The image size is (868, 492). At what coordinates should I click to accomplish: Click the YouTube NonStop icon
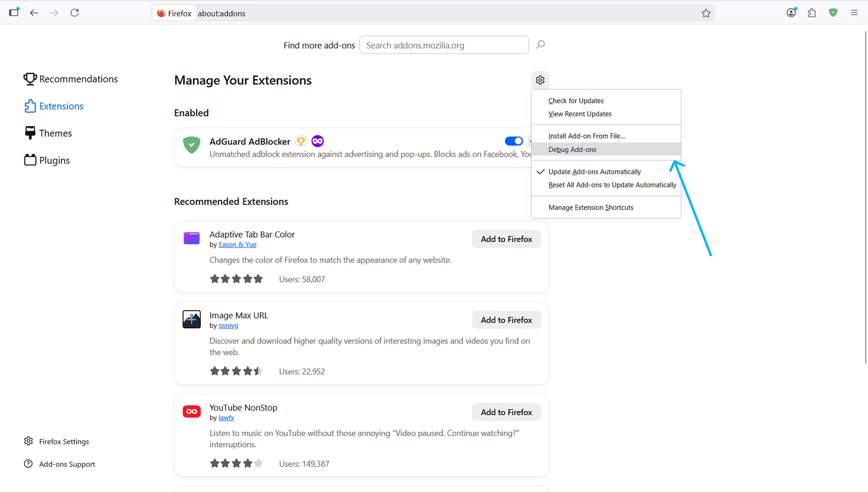(x=191, y=412)
